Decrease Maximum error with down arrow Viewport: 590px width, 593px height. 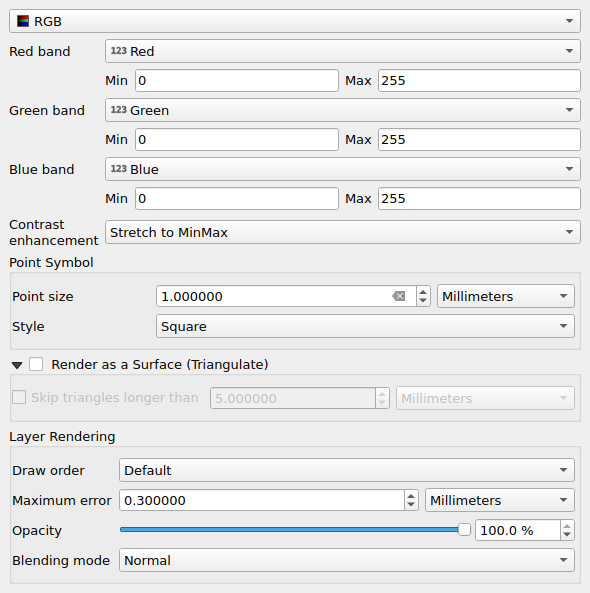411,505
